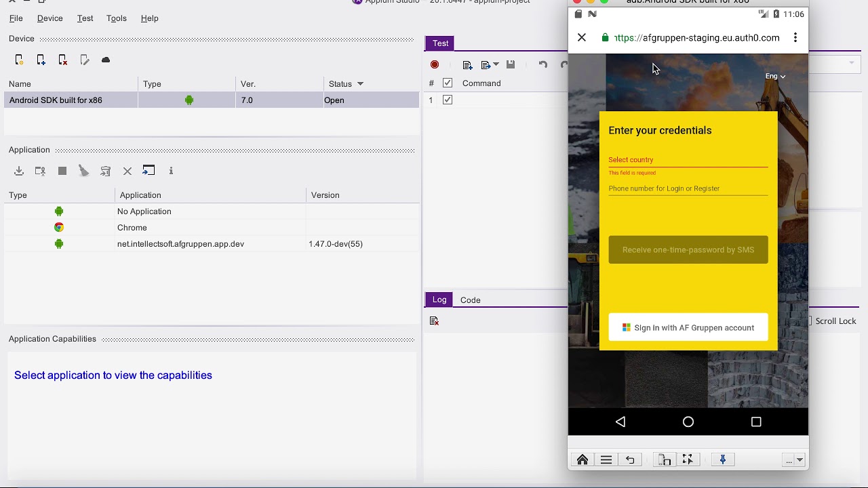868x488 pixels.
Task: Click Receive one-time-password by SMS button
Action: [688, 250]
